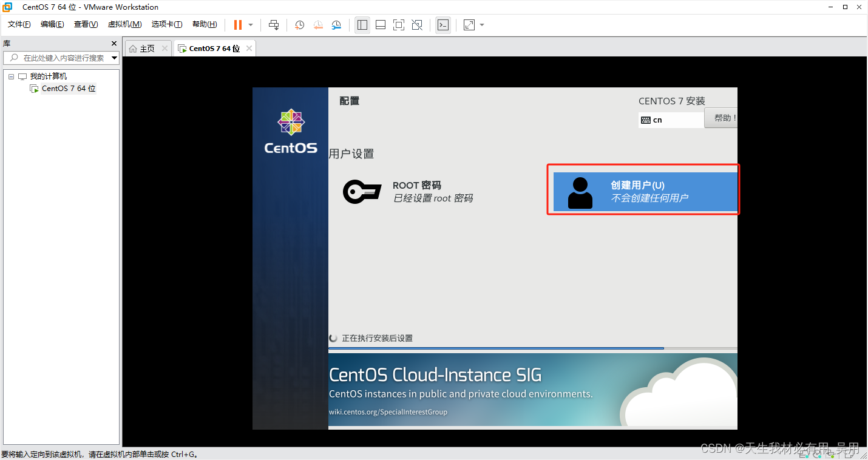This screenshot has width=868, height=460.
Task: Select CentOS 7 64 位 in library tree
Action: point(69,89)
